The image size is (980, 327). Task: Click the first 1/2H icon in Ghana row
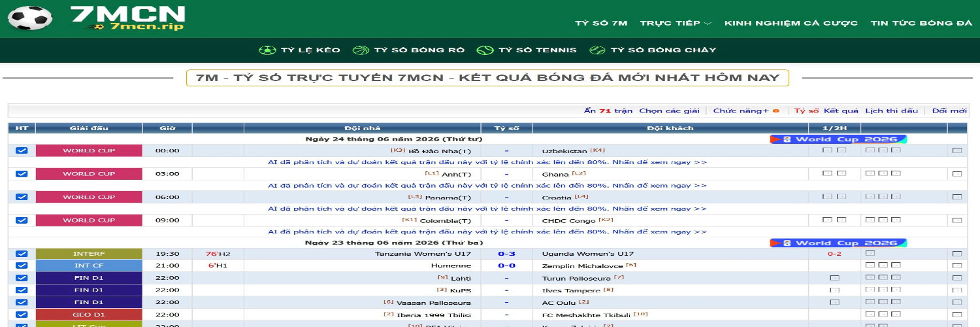827,173
